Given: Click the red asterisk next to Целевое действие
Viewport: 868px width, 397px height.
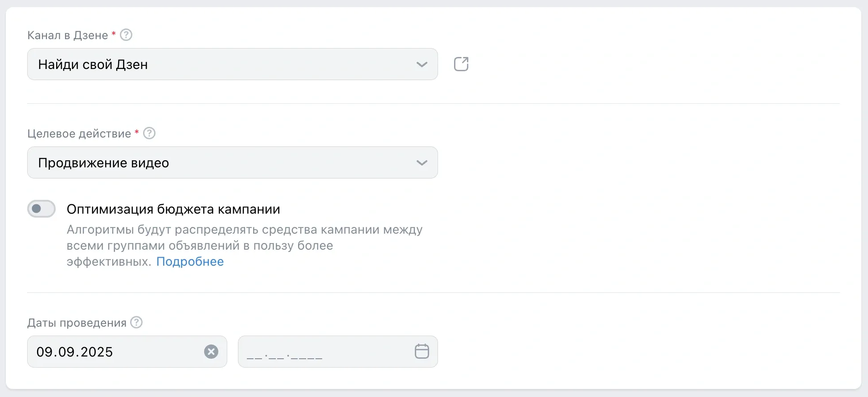Looking at the screenshot, I should click(x=137, y=132).
